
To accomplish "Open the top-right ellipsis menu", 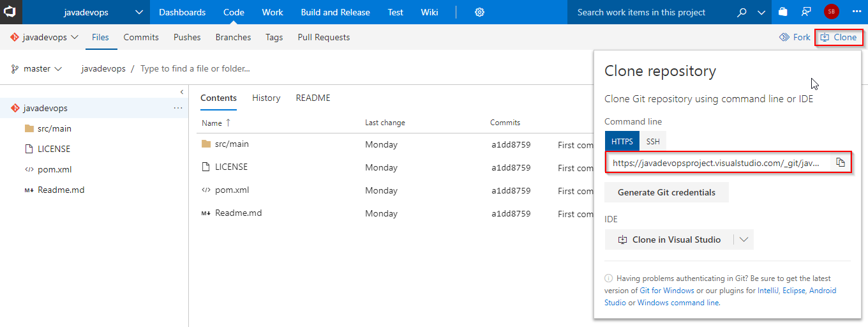I will tap(857, 12).
